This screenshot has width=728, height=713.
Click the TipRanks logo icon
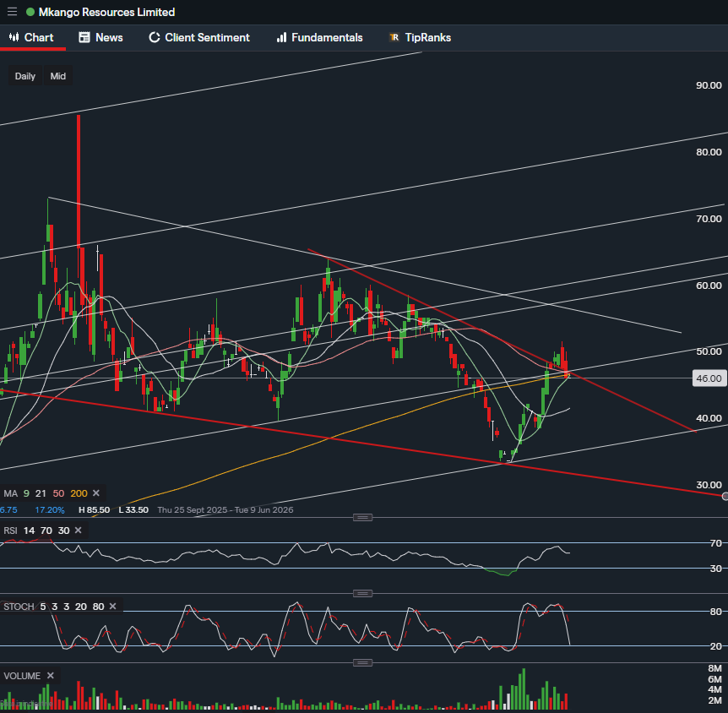(394, 38)
